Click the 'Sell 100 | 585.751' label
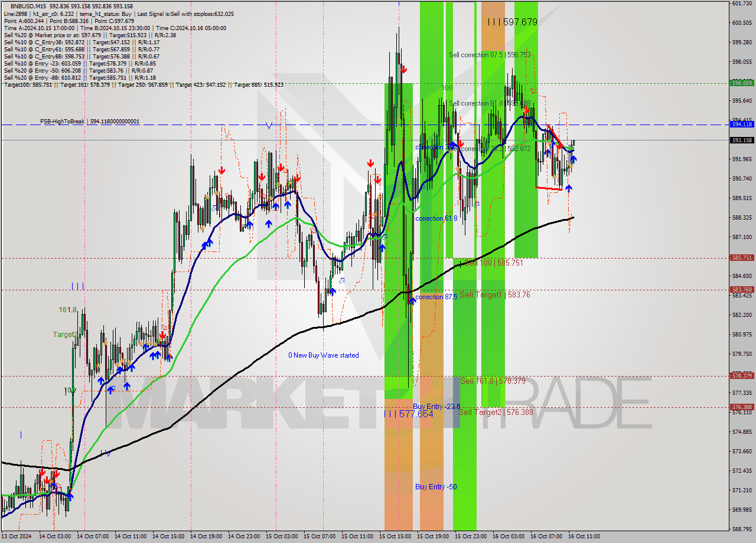Viewport: 756px width, 543px height. (x=494, y=263)
